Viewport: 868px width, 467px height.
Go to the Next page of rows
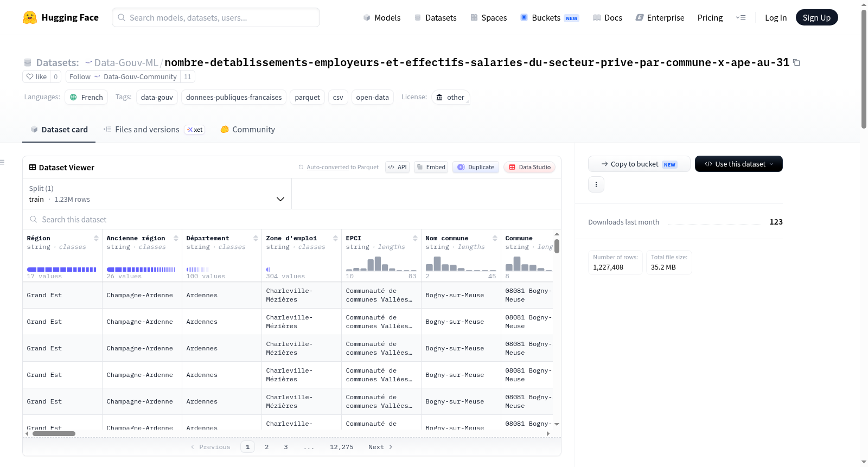(x=380, y=447)
